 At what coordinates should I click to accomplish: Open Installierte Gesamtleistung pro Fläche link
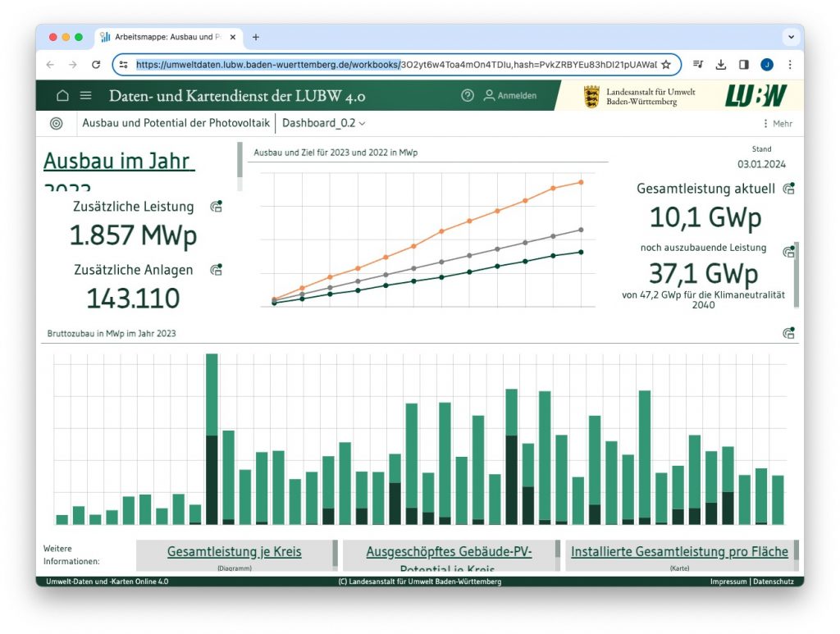[679, 552]
